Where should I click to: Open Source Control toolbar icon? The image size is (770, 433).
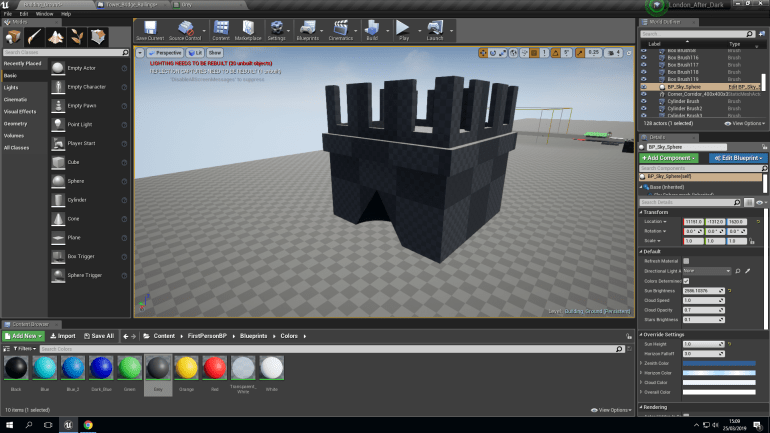pyautogui.click(x=185, y=28)
